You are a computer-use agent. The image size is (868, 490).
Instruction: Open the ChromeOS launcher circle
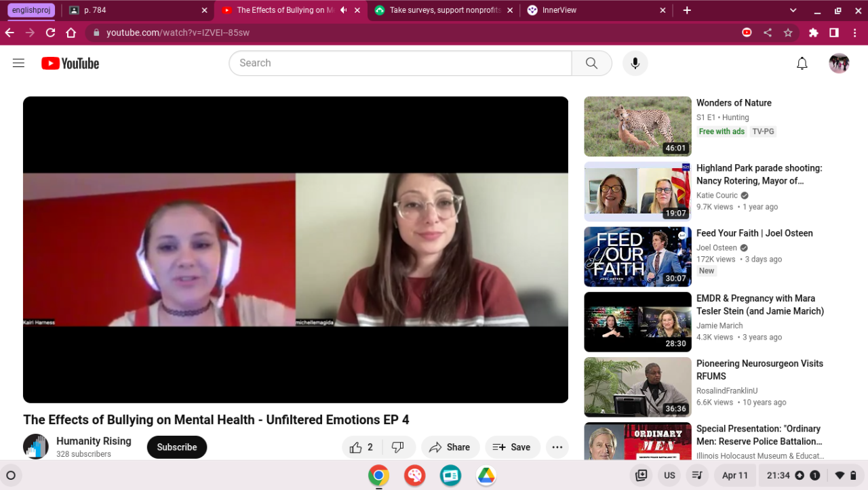tap(11, 476)
